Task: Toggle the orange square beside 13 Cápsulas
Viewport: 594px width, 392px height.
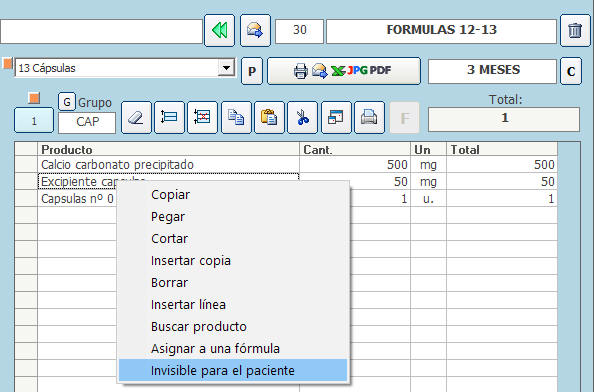Action: click(x=8, y=63)
